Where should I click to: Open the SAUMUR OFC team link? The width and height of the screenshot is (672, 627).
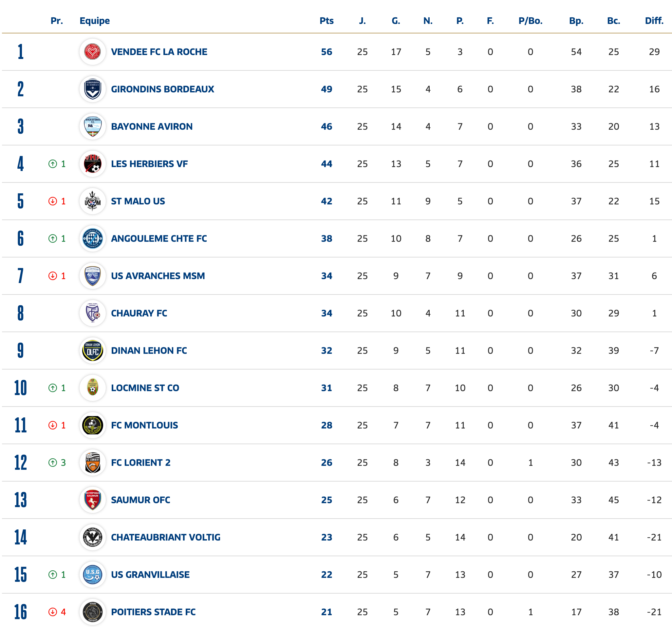point(140,500)
